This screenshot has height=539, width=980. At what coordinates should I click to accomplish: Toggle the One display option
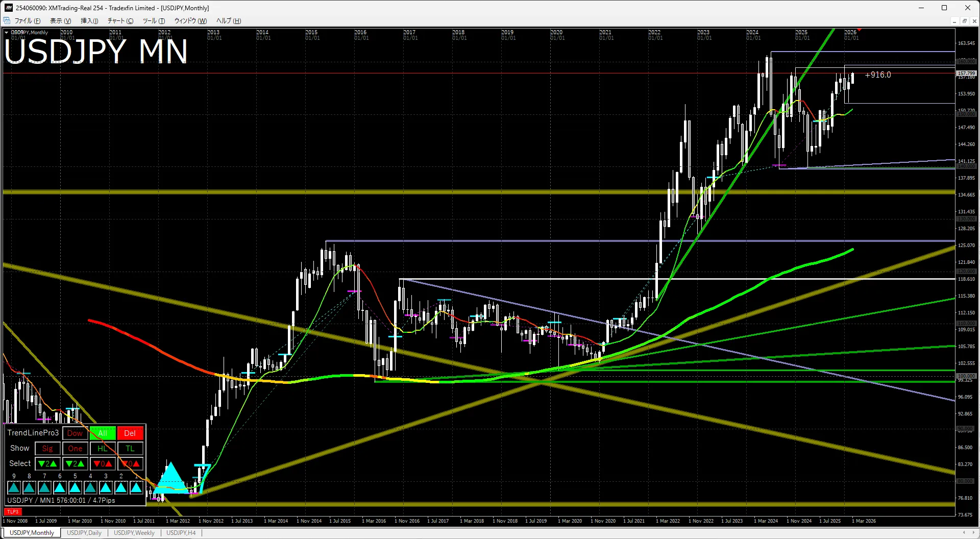coord(75,449)
